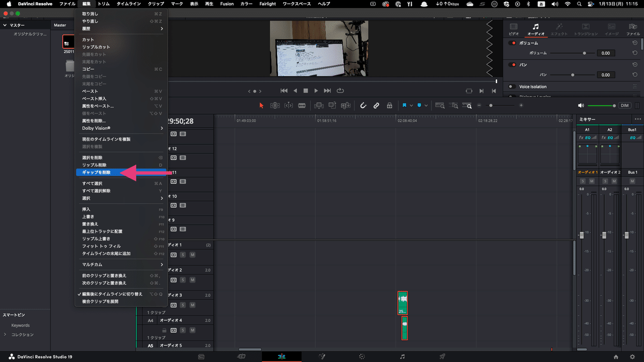The image size is (644, 362).
Task: Select the dynamic trim mode tool
Action: pyautogui.click(x=289, y=106)
